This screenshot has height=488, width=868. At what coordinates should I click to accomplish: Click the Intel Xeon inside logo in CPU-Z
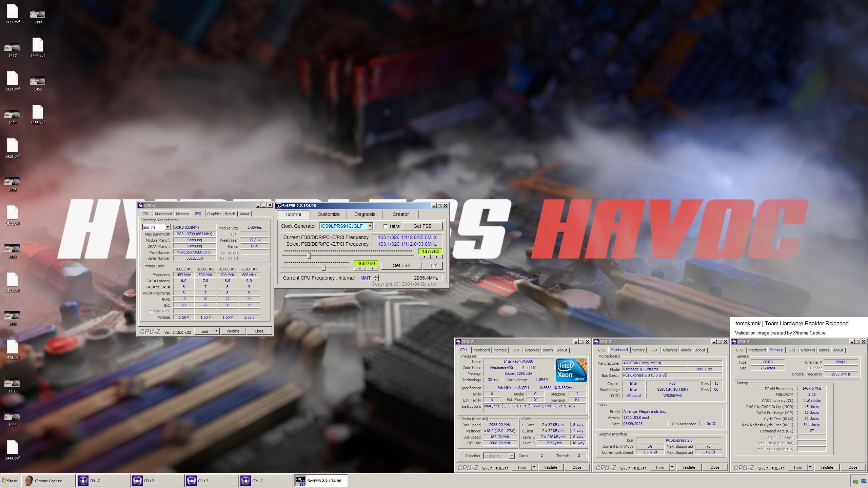pyautogui.click(x=571, y=370)
